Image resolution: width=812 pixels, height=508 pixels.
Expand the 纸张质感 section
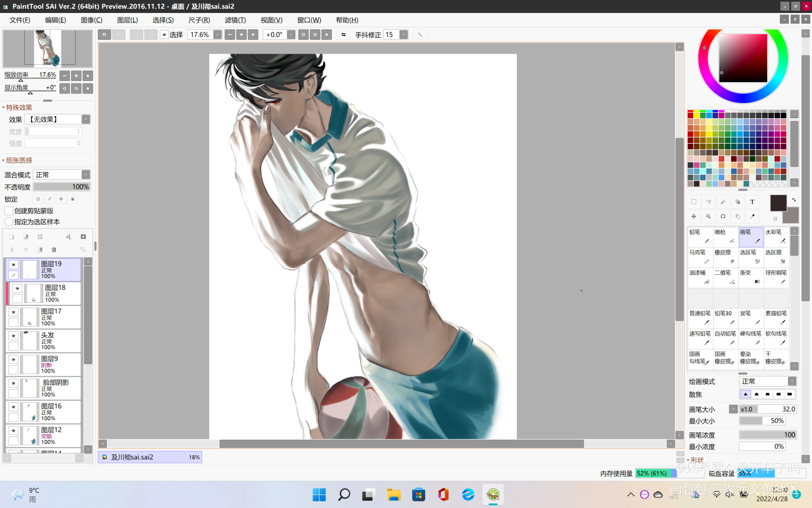click(x=19, y=160)
